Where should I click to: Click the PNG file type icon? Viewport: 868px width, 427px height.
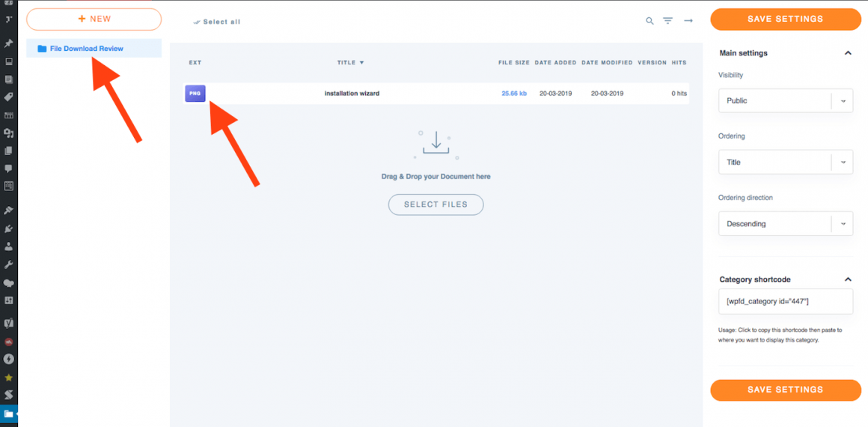[195, 93]
